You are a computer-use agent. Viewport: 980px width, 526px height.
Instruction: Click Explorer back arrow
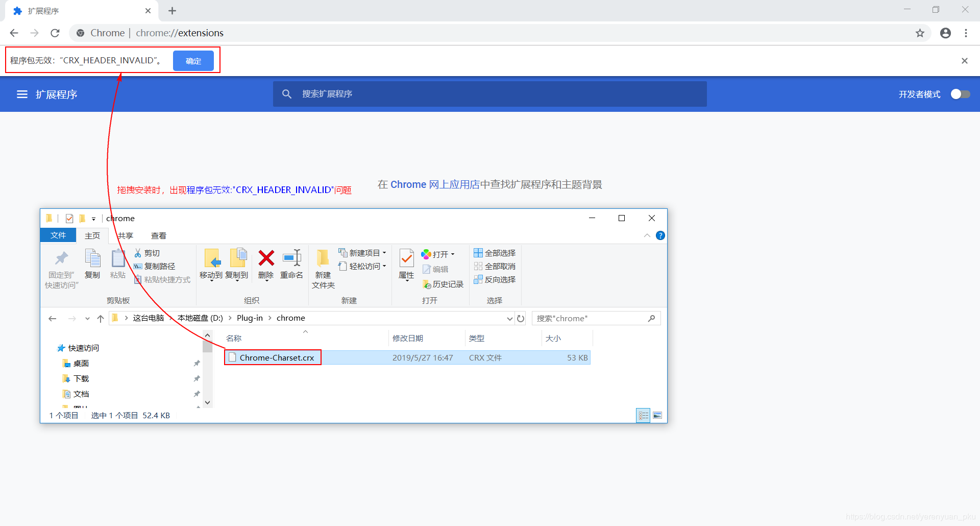52,318
